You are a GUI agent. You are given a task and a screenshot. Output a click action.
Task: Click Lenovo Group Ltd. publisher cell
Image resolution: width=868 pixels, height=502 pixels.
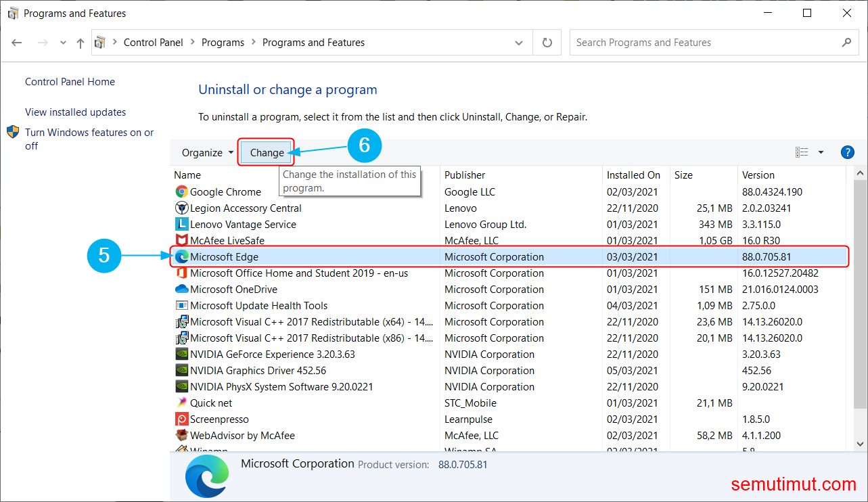(485, 225)
